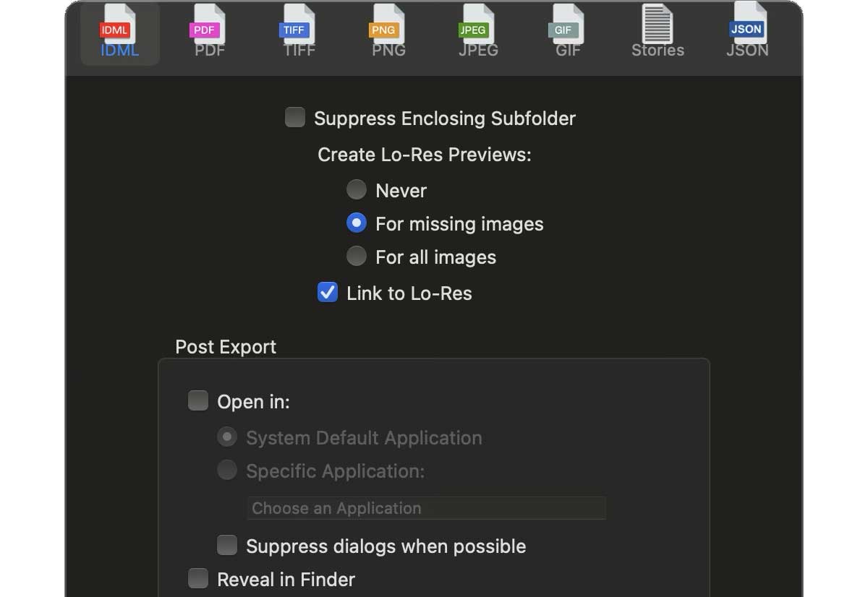This screenshot has height=597, width=868.
Task: Select For missing images option
Action: [x=356, y=223]
